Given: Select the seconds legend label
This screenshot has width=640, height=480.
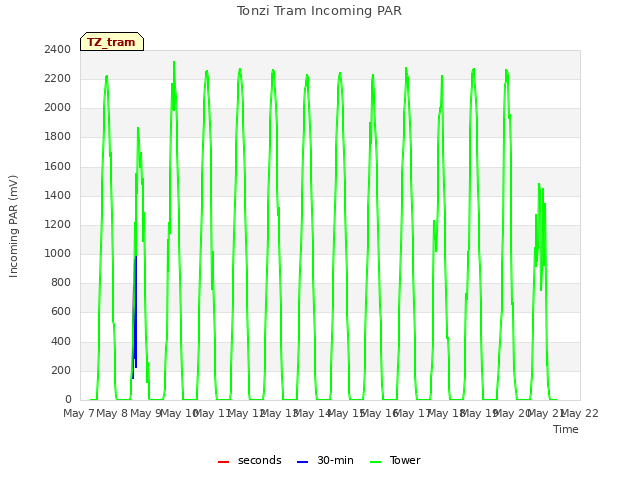Looking at the screenshot, I should (260, 460).
